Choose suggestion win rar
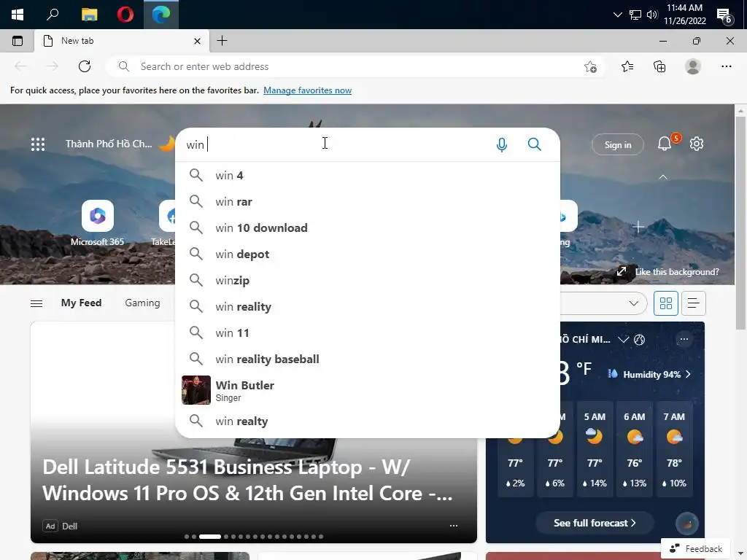747x560 pixels. [x=368, y=201]
